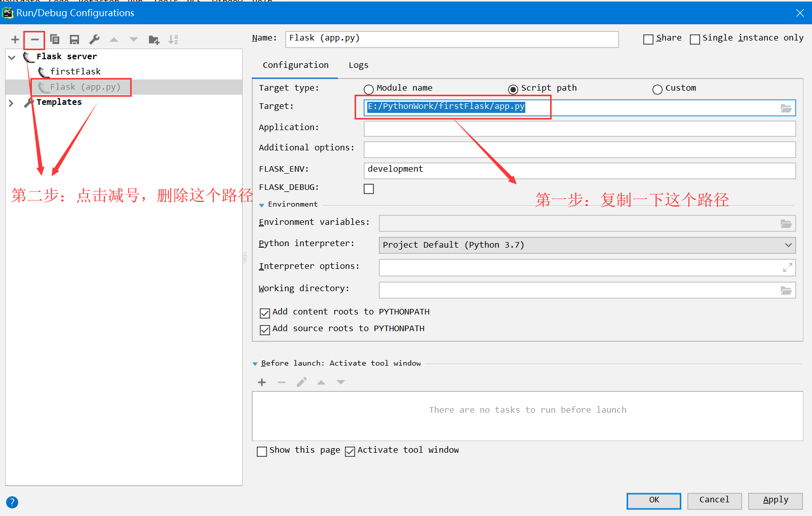812x516 pixels.
Task: Remove the Before launch task
Action: 282,382
